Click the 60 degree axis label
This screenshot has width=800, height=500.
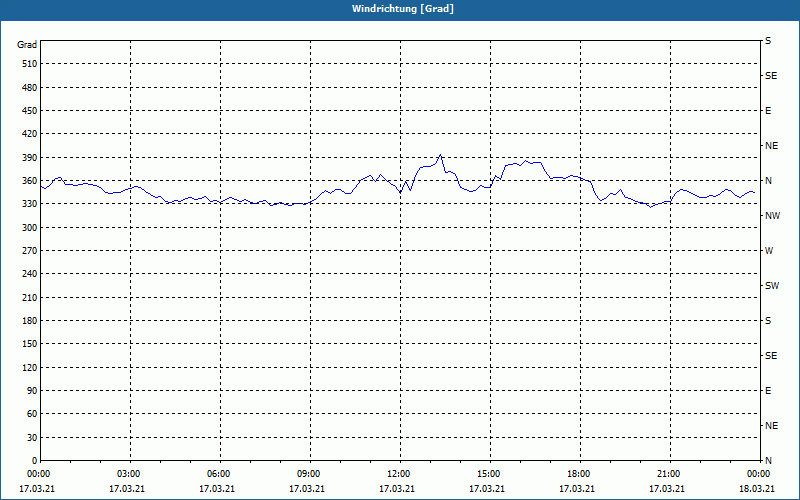(32, 414)
